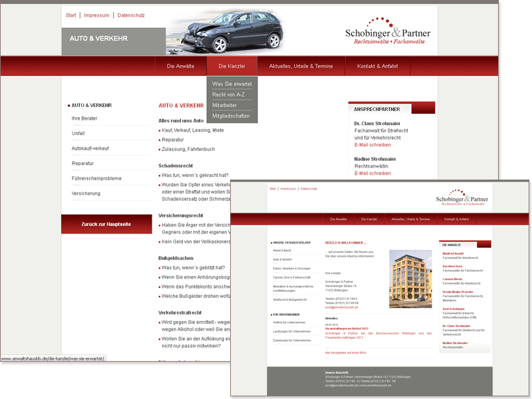Click Was tun, wenn's geblitzt hat?
This screenshot has width=532, height=399.
pyautogui.click(x=193, y=268)
